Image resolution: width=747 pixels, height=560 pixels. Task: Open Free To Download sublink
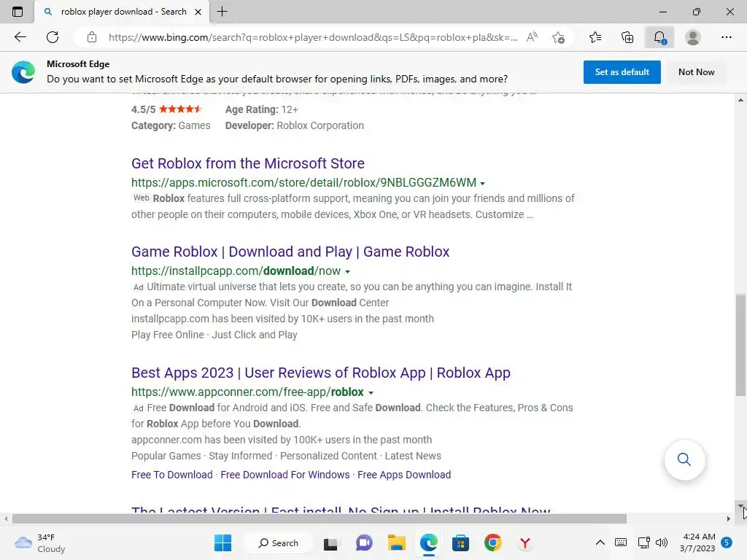pyautogui.click(x=172, y=475)
